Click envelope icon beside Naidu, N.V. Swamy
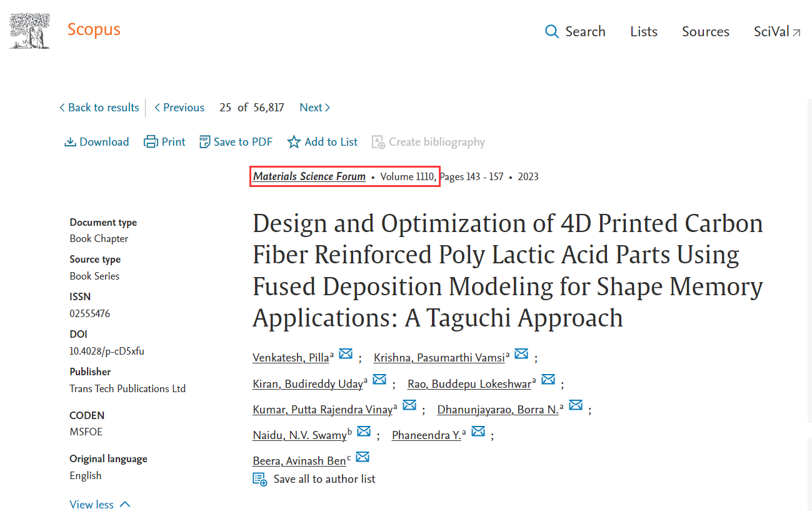 [364, 432]
